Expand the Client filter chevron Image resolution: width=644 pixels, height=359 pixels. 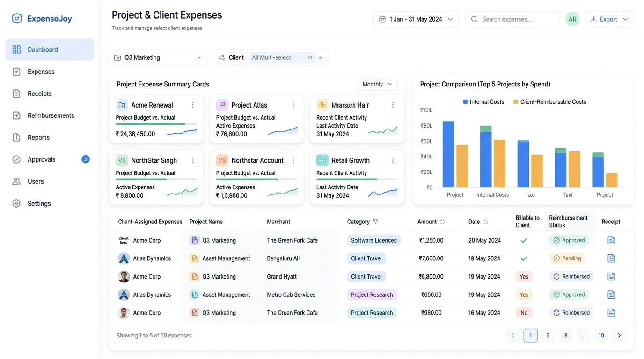tap(321, 57)
